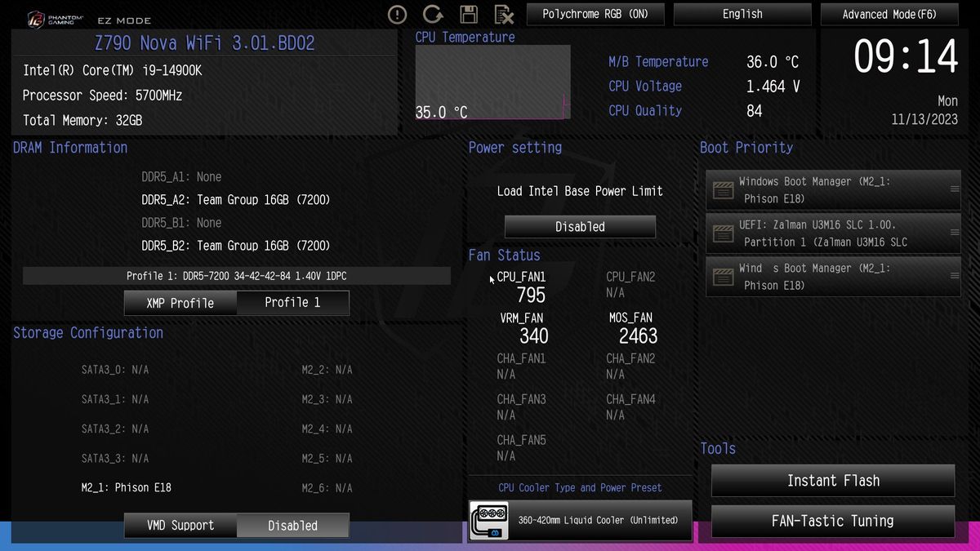This screenshot has width=980, height=551.
Task: Launch Instant Flash
Action: click(x=832, y=481)
